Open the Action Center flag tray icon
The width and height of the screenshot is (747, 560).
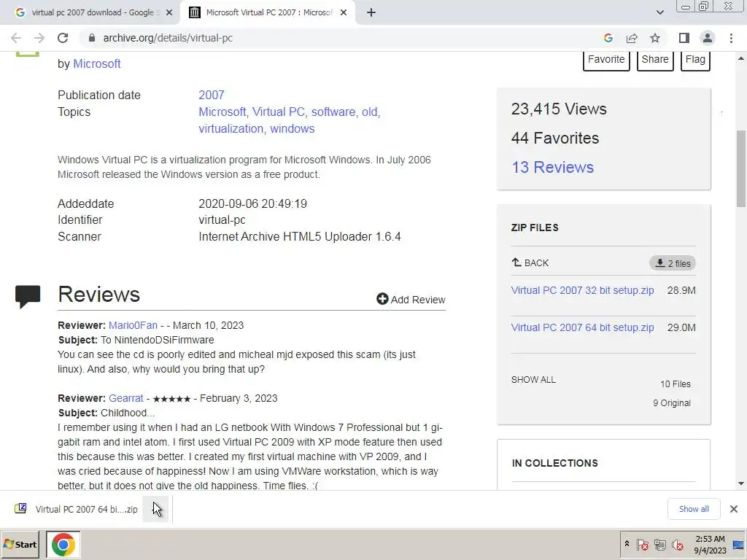coord(642,544)
